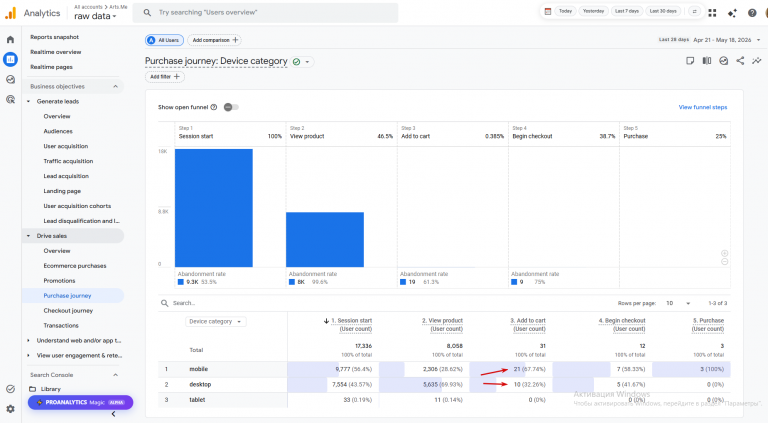Open the Ecommerce purchases report
The width and height of the screenshot is (768, 423).
(75, 266)
